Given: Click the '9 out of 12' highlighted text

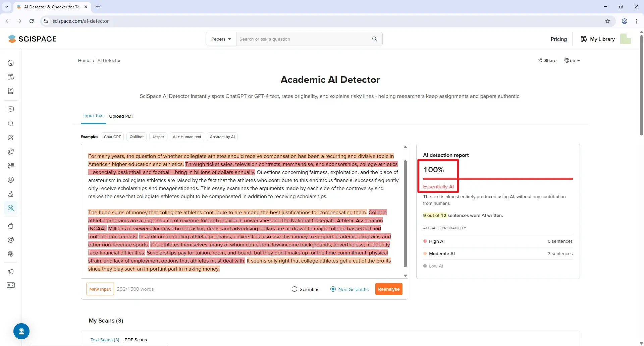Looking at the screenshot, I should pos(435,215).
